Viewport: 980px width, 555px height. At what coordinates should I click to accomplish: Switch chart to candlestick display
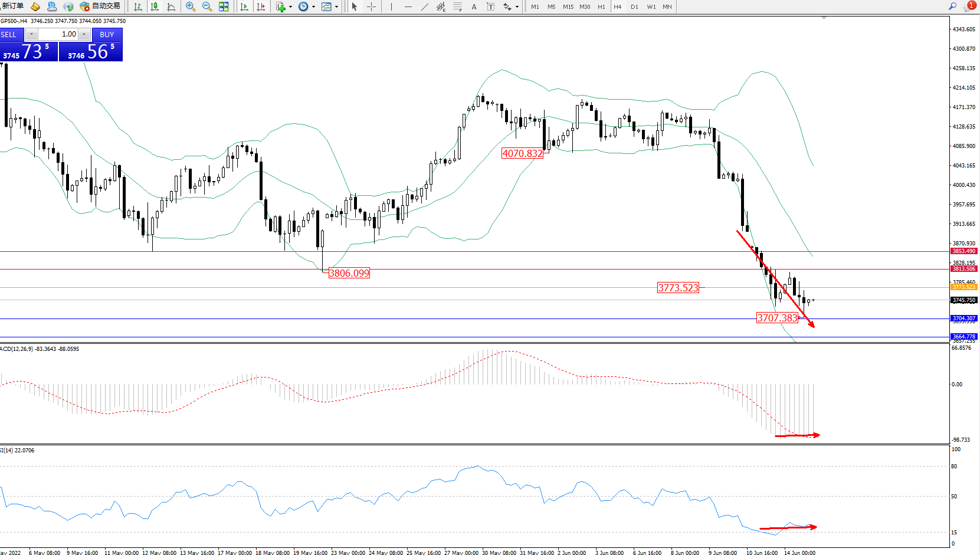(155, 6)
